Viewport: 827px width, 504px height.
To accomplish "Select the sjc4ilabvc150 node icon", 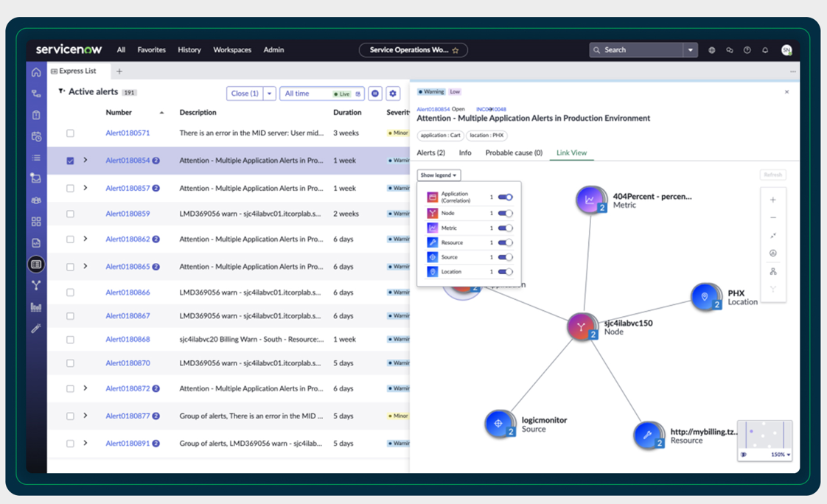I will tap(581, 327).
